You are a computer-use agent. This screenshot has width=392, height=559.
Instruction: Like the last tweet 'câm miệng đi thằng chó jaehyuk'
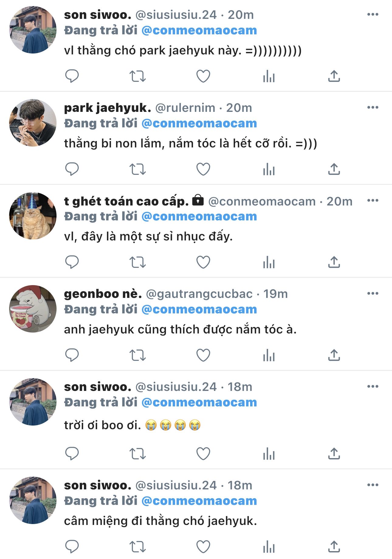[203, 547]
